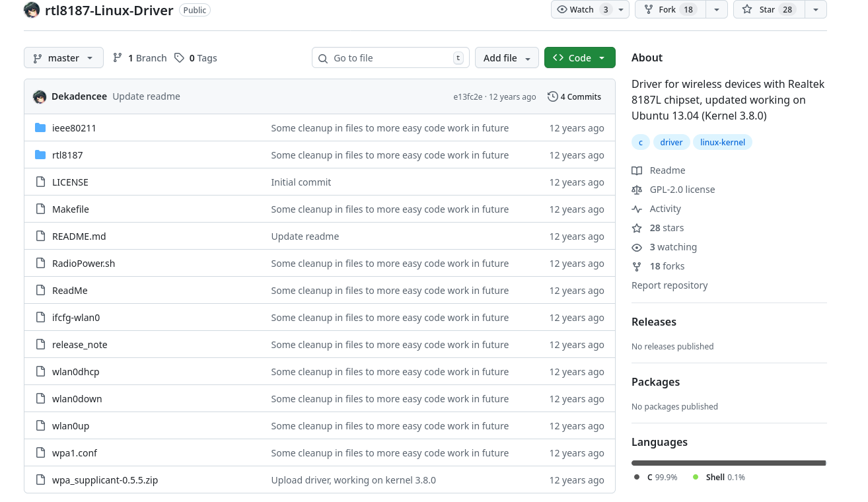Screen dimensions: 868x502
Task: Watch the repository for notifications
Action: coord(590,9)
